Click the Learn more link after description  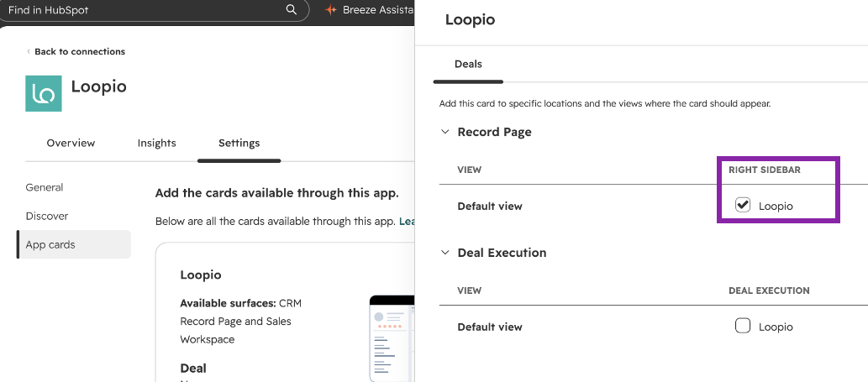(407, 221)
